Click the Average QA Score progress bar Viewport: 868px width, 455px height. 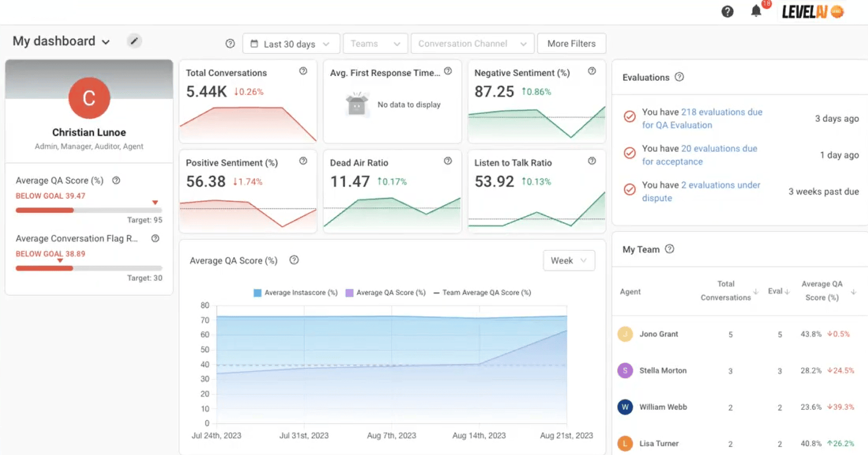(89, 210)
